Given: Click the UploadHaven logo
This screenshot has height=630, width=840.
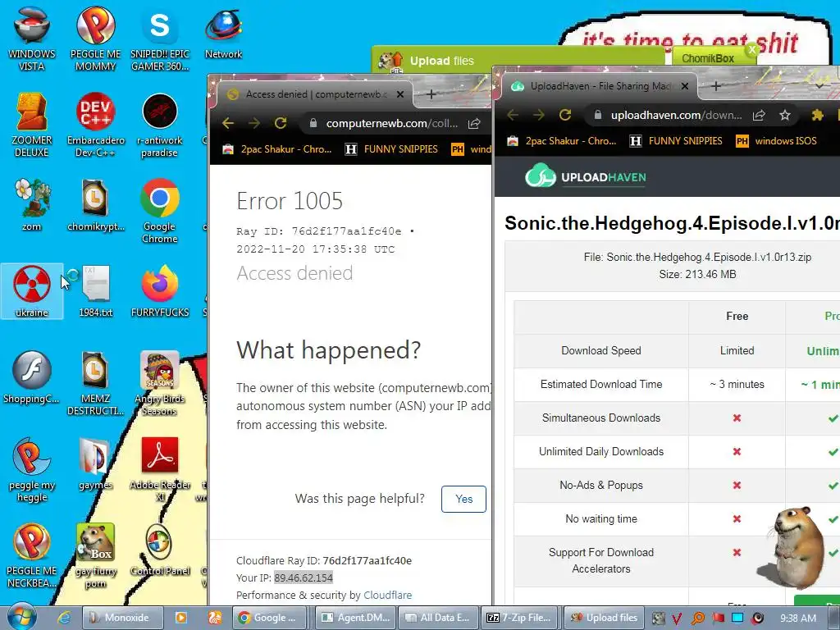Looking at the screenshot, I should 586,177.
